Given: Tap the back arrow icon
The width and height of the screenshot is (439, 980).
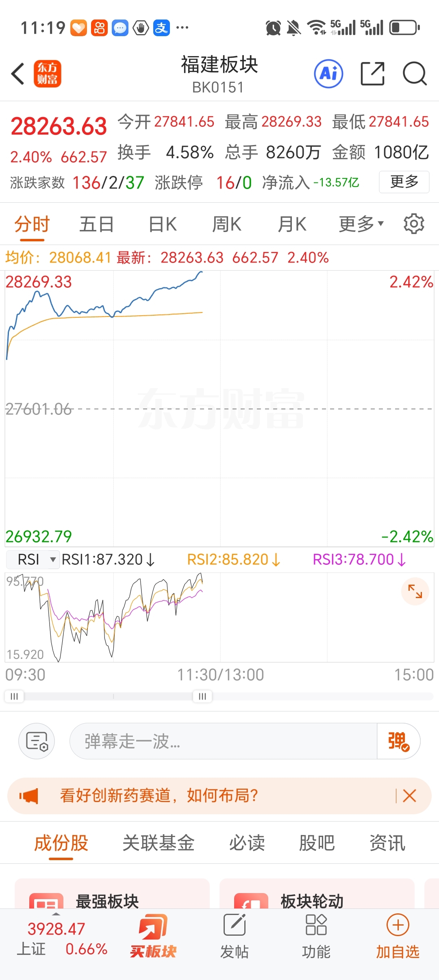Looking at the screenshot, I should pos(18,74).
